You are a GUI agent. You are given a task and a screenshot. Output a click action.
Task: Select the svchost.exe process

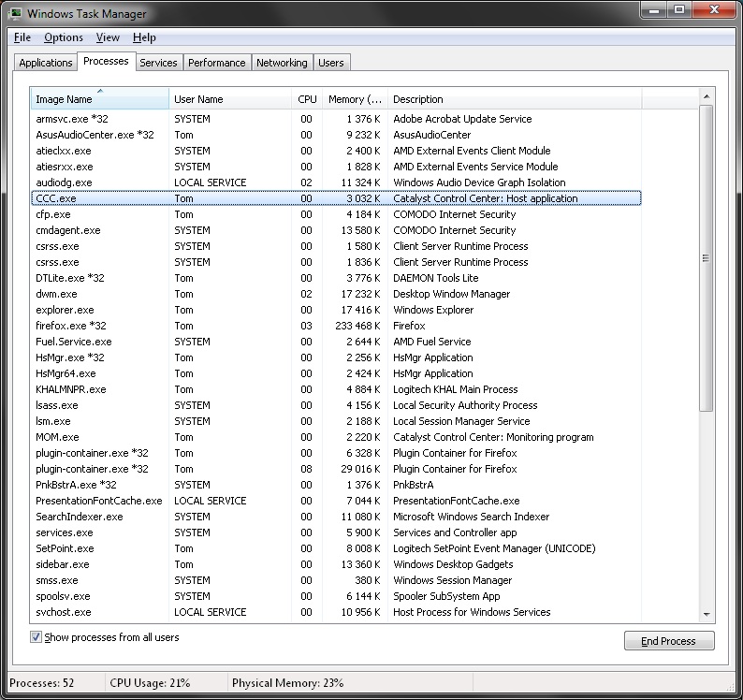(x=336, y=612)
